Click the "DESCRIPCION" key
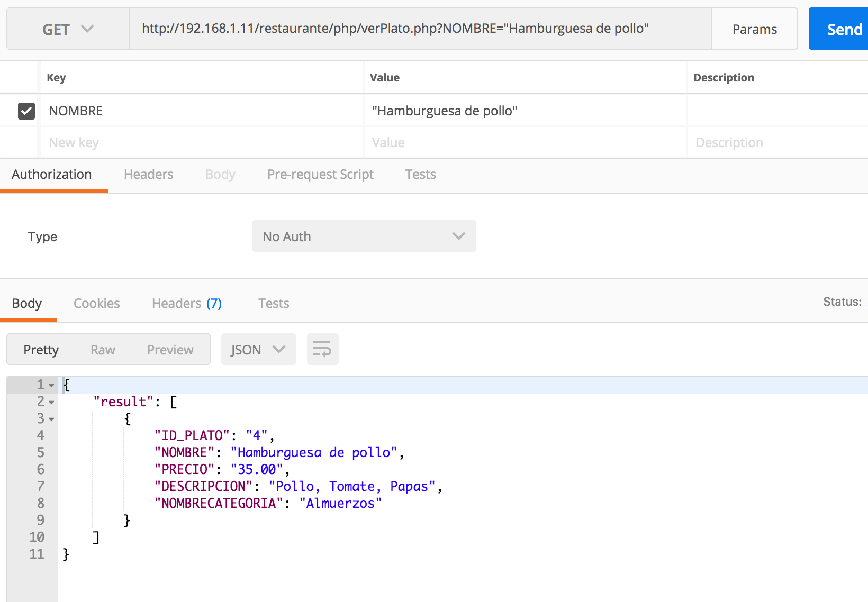This screenshot has width=868, height=602. tap(203, 486)
